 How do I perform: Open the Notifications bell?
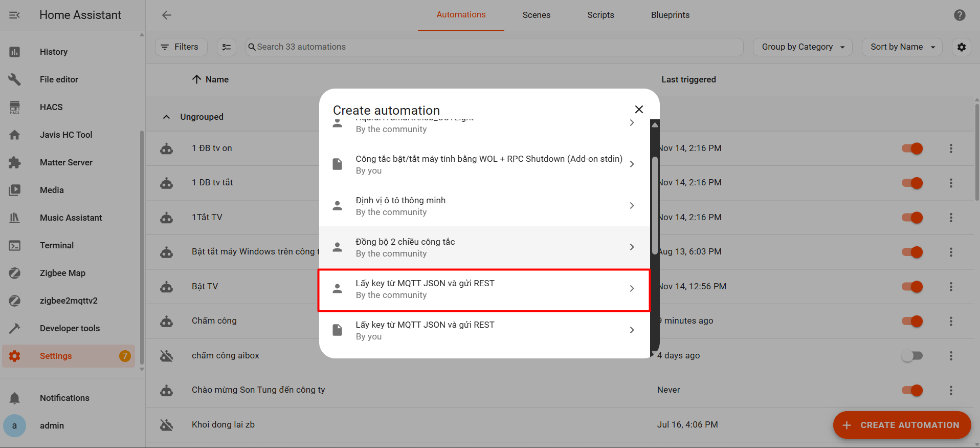(x=15, y=398)
